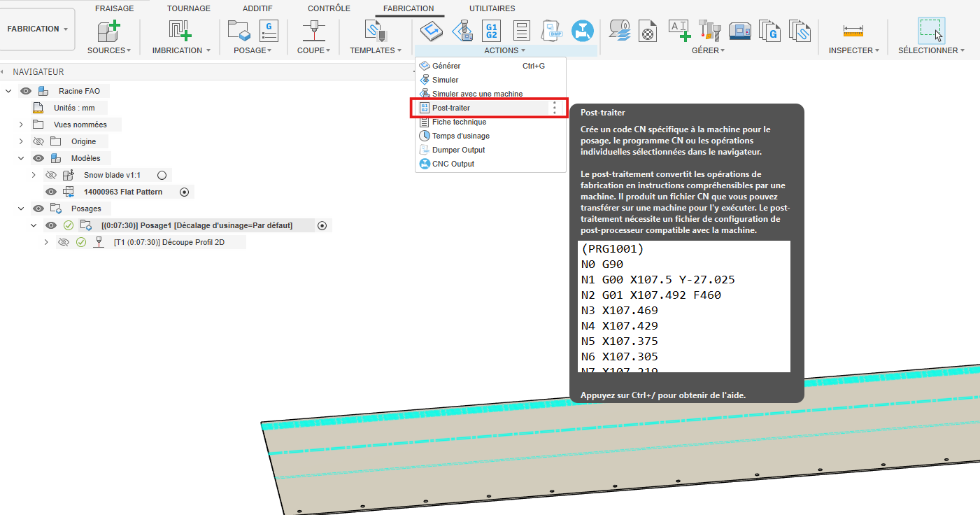Collapse the Racine FAO tree node
This screenshot has height=515, width=980.
tap(8, 91)
